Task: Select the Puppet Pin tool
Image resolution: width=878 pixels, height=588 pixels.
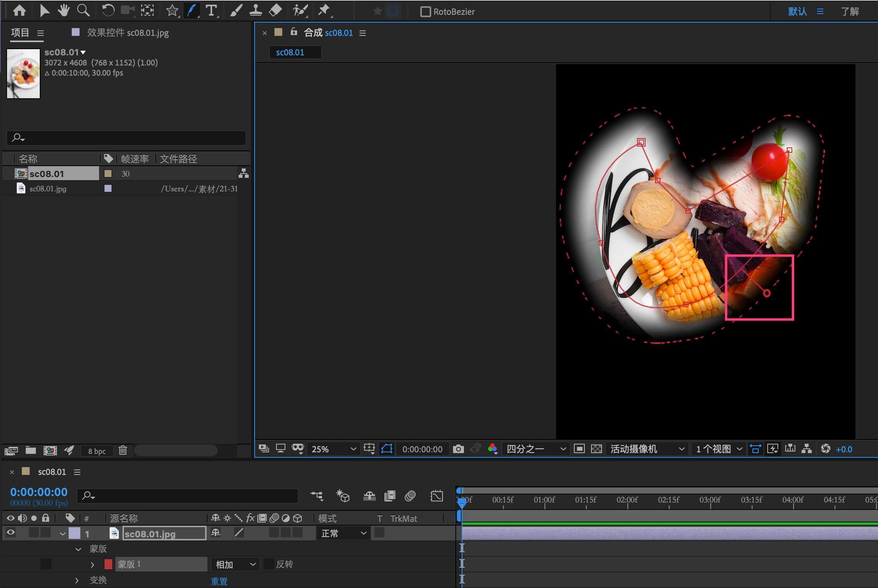Action: (x=324, y=11)
